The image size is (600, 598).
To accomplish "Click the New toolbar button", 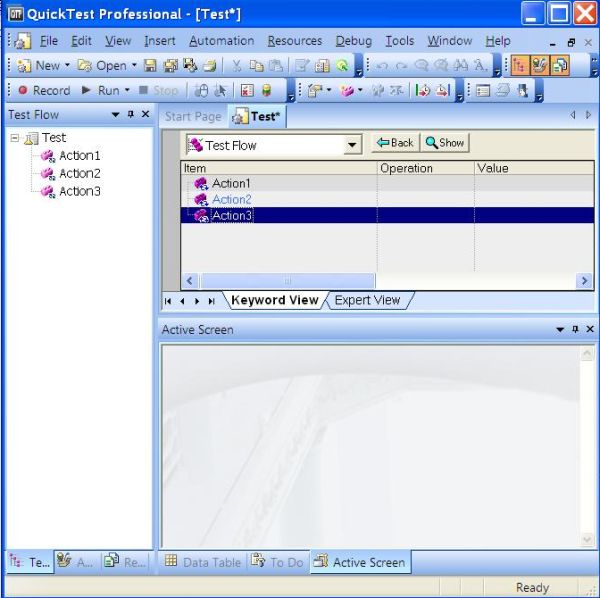I will [38, 65].
